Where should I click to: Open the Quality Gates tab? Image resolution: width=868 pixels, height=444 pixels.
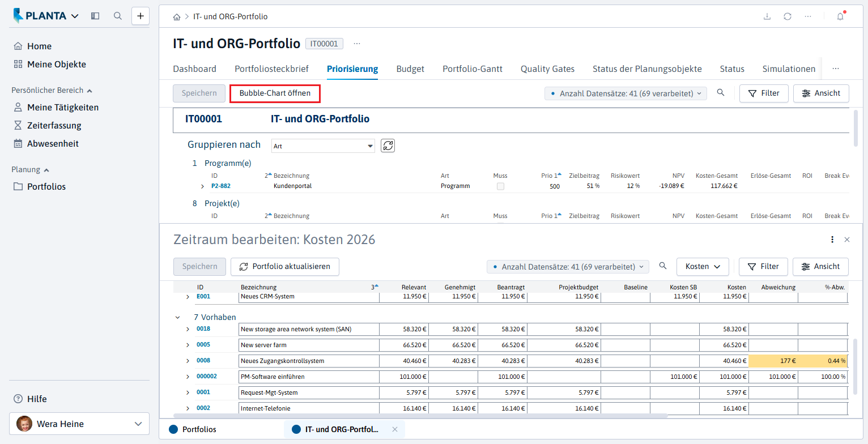[x=547, y=69]
